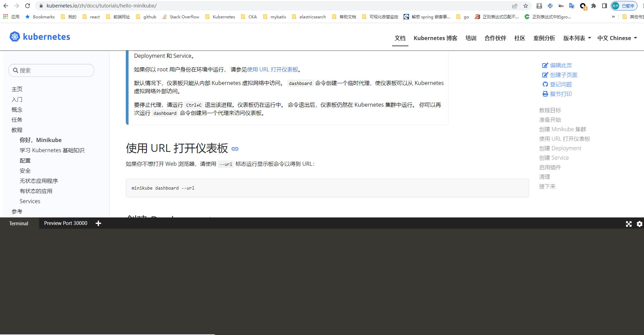This screenshot has width=644, height=335.
Task: Copy anchor link beside 使用 URL 打开仪表板 heading
Action: point(235,149)
